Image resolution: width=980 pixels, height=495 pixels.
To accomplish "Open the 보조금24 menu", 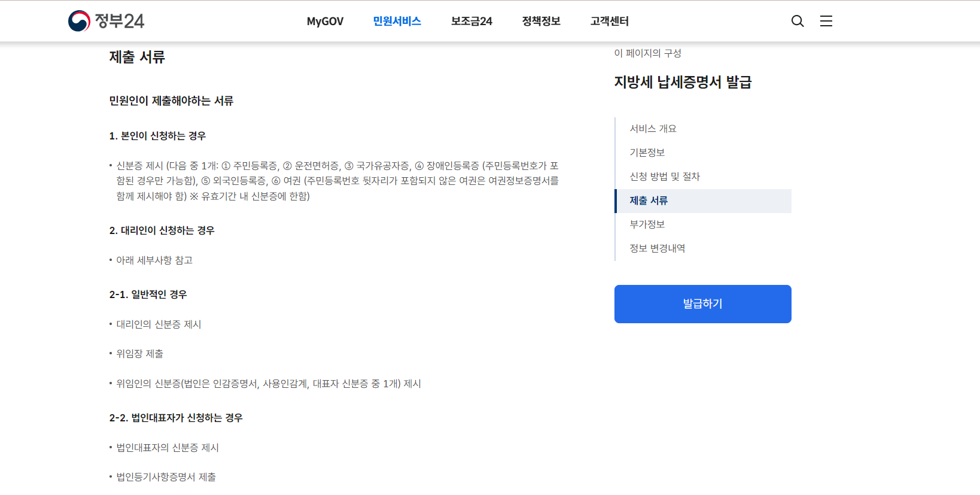I will [471, 21].
